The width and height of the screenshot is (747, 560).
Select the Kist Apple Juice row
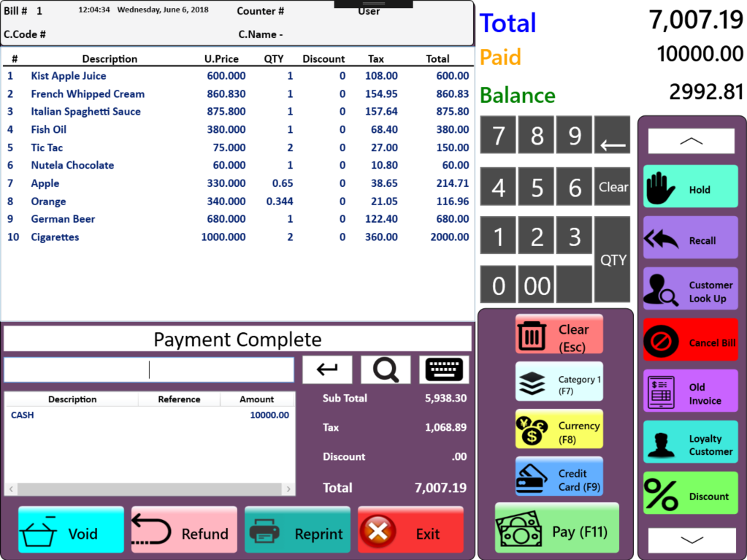238,76
